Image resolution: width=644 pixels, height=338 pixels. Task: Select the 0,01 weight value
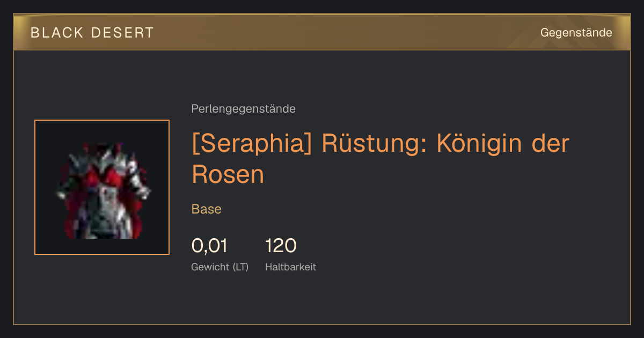pyautogui.click(x=210, y=246)
